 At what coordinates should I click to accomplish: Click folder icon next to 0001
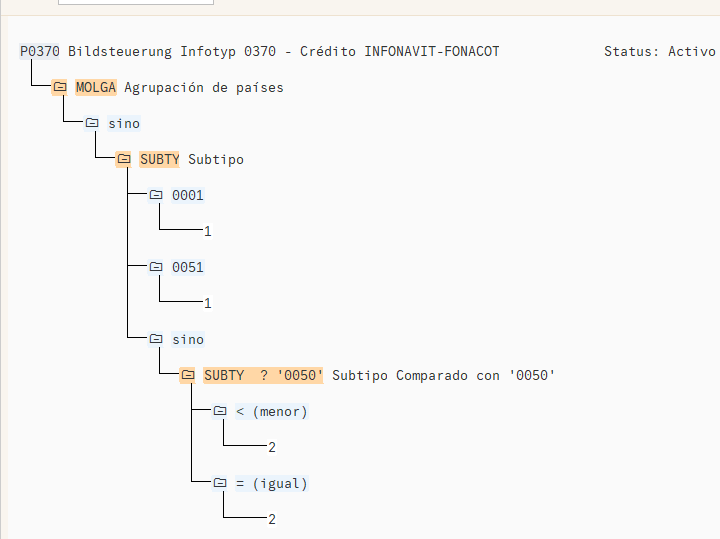coord(156,195)
